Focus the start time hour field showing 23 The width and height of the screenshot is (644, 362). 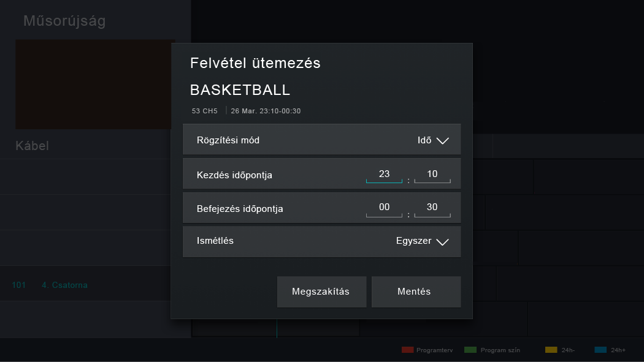tap(384, 175)
